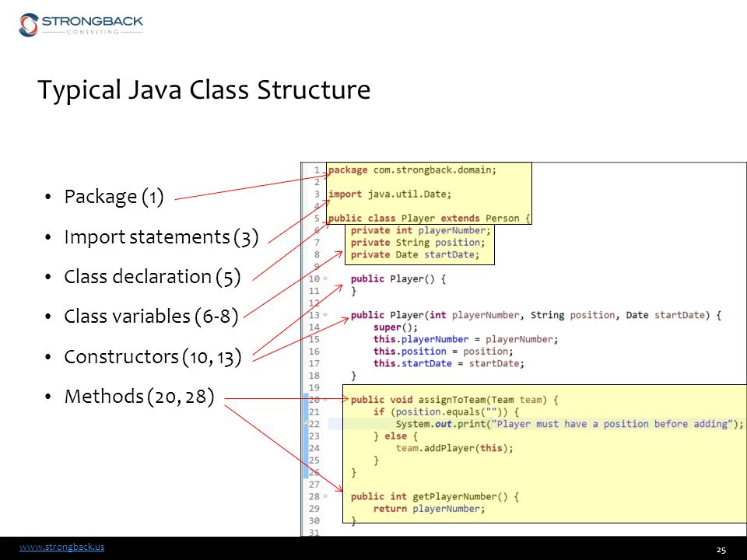Click line number 22 in the gutter

[314, 424]
